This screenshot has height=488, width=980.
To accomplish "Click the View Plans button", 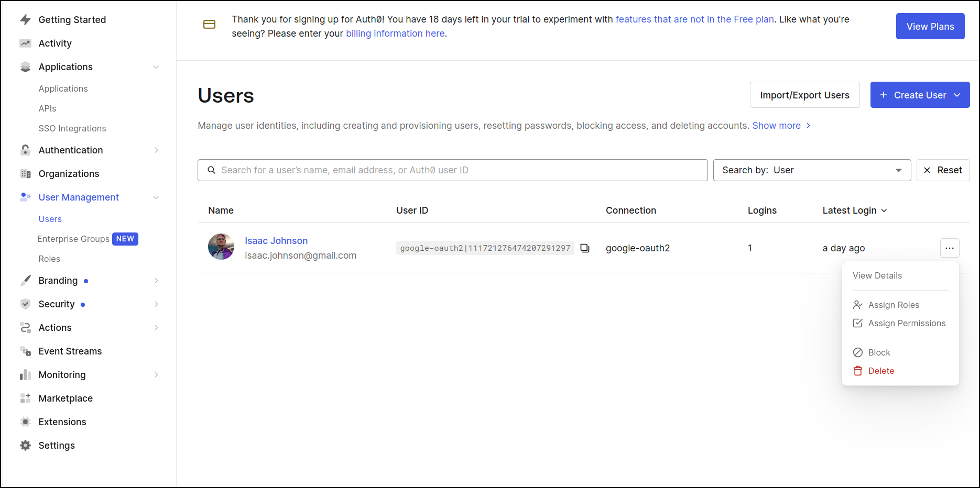I will click(x=930, y=26).
